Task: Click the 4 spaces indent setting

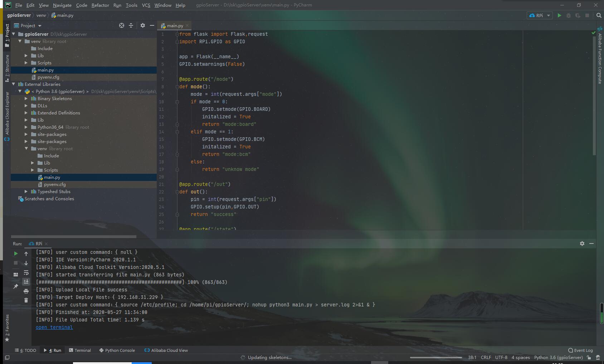Action: [521, 358]
